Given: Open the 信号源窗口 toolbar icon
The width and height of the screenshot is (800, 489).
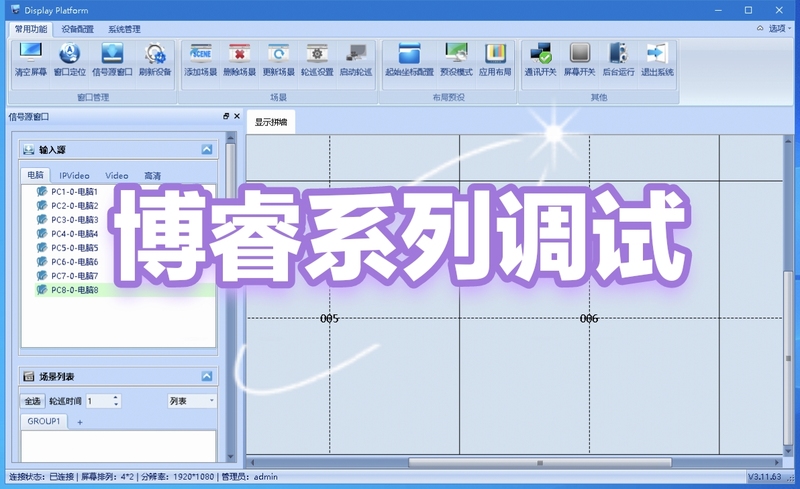Looking at the screenshot, I should click(x=112, y=60).
